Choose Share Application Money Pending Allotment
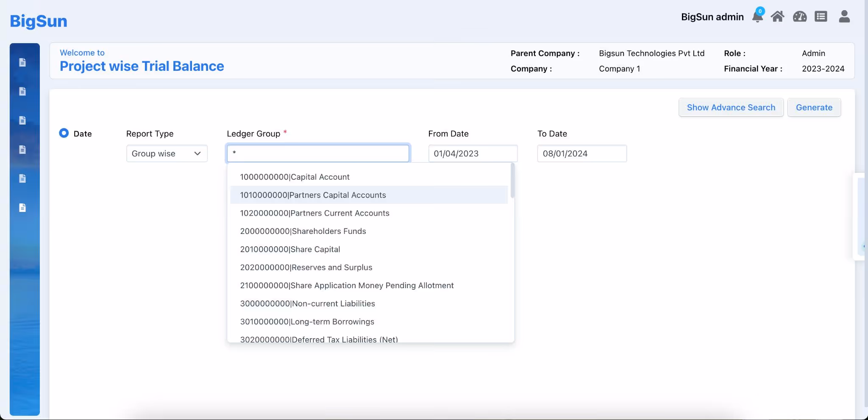 point(369,285)
